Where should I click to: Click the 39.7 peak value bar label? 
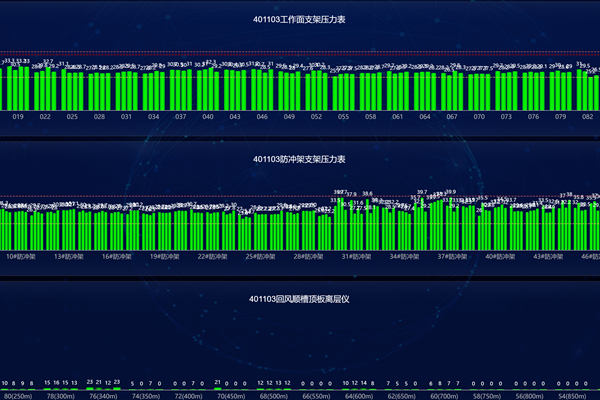pos(422,192)
